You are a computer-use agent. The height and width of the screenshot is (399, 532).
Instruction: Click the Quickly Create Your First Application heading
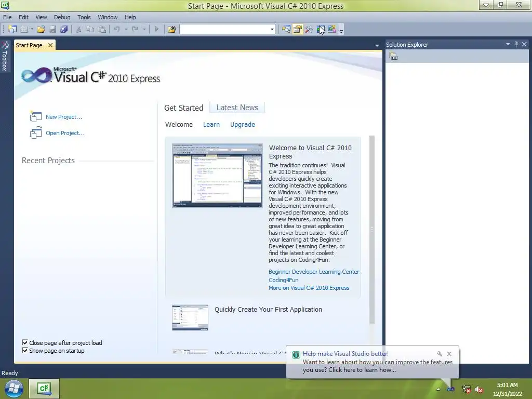(268, 310)
